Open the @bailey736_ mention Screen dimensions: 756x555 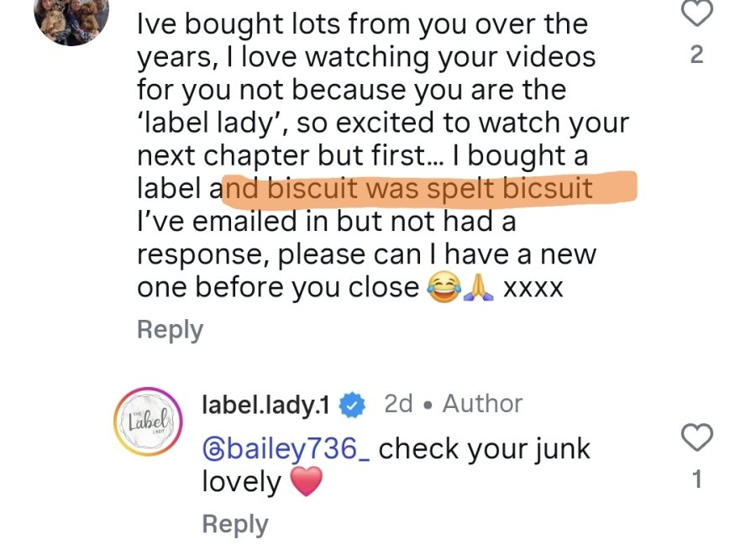click(x=286, y=449)
